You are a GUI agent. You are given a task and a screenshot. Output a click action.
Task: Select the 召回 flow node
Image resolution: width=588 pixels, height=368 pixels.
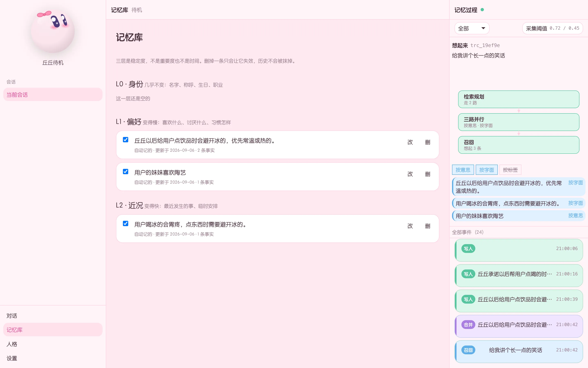tap(519, 145)
